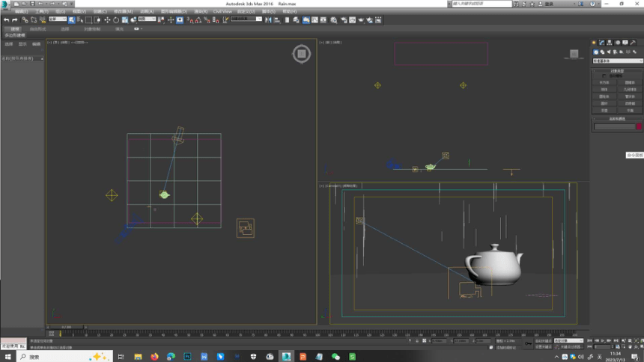The image size is (644, 362).
Task: Click the Set Key (设置关键点) button
Action: point(544,347)
